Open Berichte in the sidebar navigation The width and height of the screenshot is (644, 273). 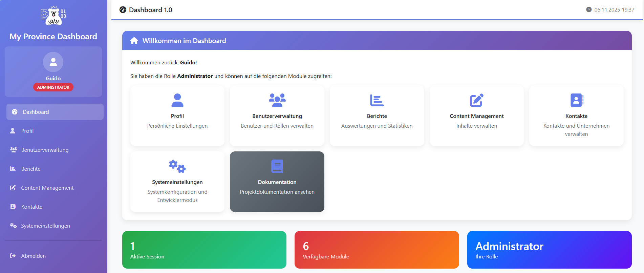tap(31, 169)
